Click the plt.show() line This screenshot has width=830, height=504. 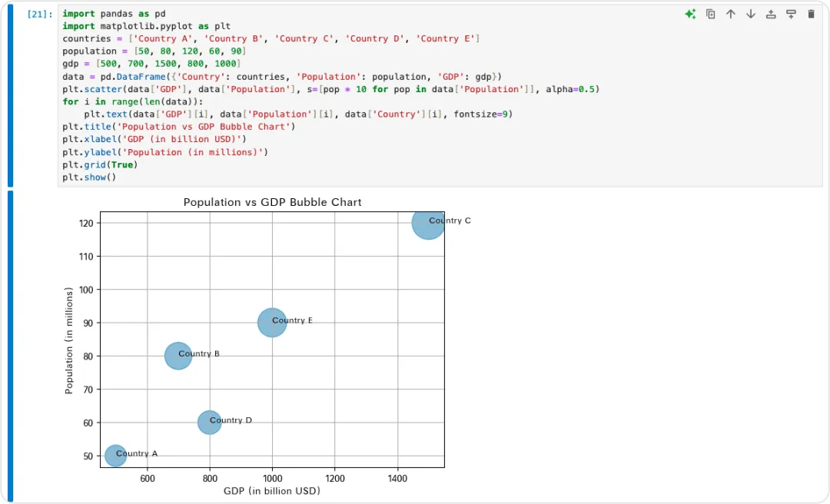pos(89,177)
